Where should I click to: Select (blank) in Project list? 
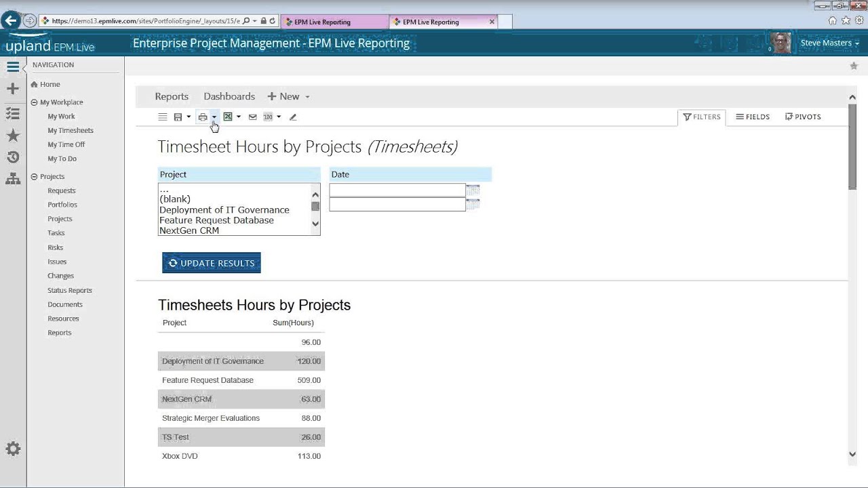(175, 199)
